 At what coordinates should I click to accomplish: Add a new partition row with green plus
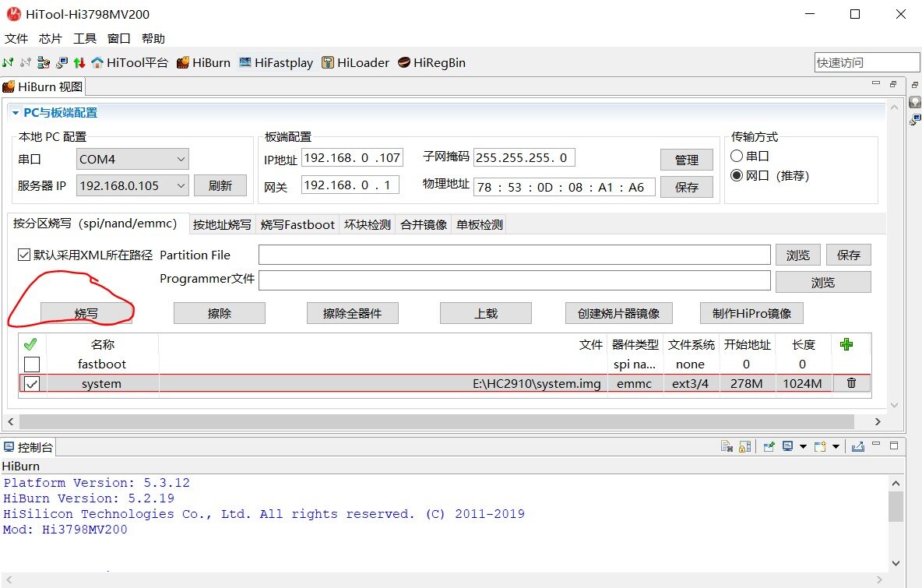click(846, 344)
